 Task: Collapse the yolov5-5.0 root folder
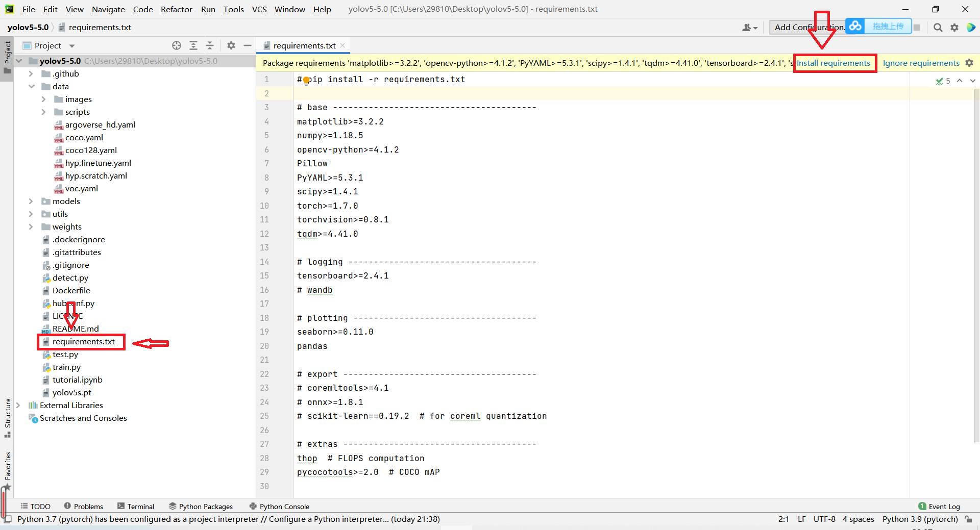tap(19, 61)
